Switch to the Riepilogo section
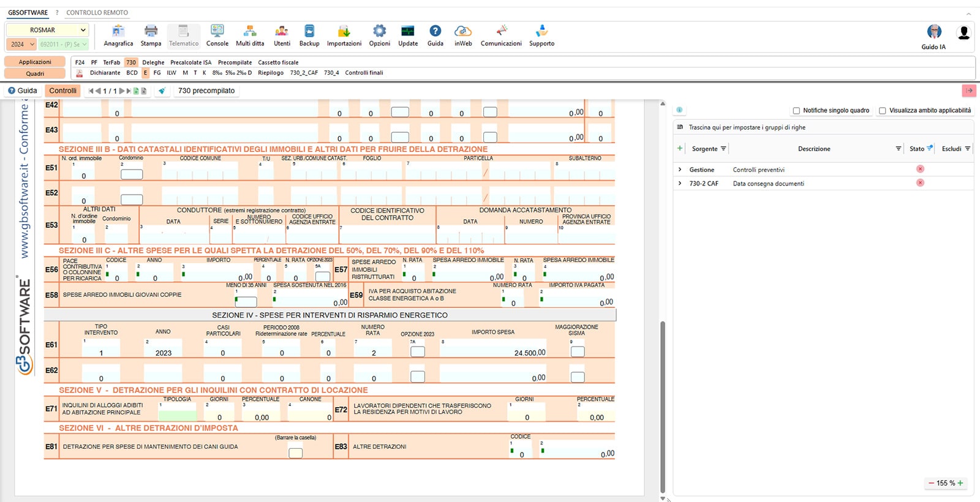Viewport: 980px width, 502px height. click(x=270, y=73)
